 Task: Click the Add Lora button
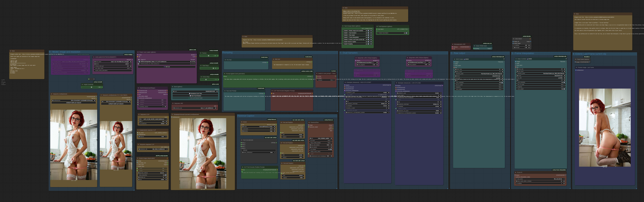[x=167, y=67]
